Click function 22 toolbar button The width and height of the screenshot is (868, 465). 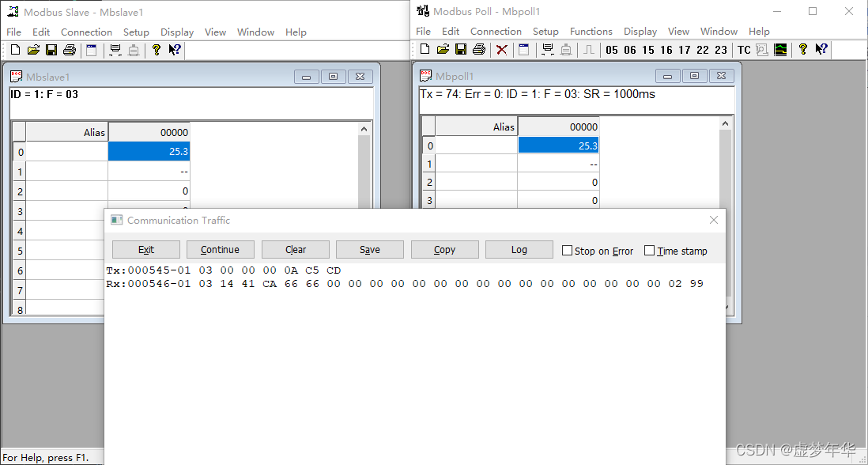click(703, 50)
